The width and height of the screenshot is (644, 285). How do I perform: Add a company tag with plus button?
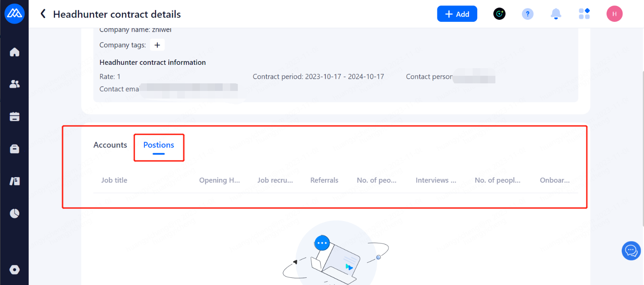pyautogui.click(x=157, y=45)
